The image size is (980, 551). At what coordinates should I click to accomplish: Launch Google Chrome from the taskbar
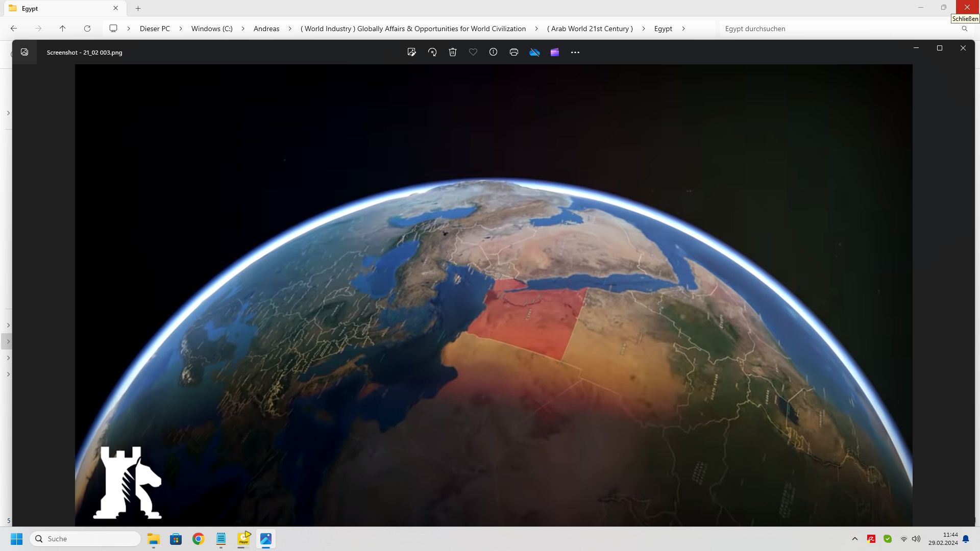(x=199, y=539)
